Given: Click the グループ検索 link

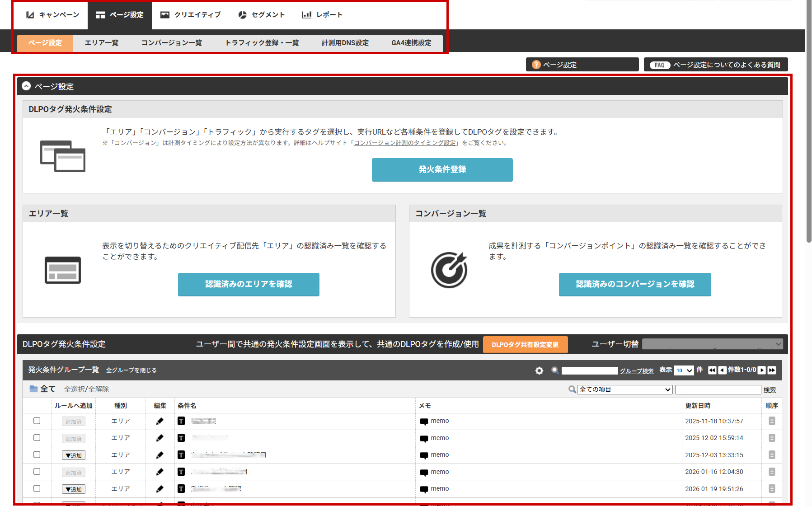Looking at the screenshot, I should tap(637, 371).
